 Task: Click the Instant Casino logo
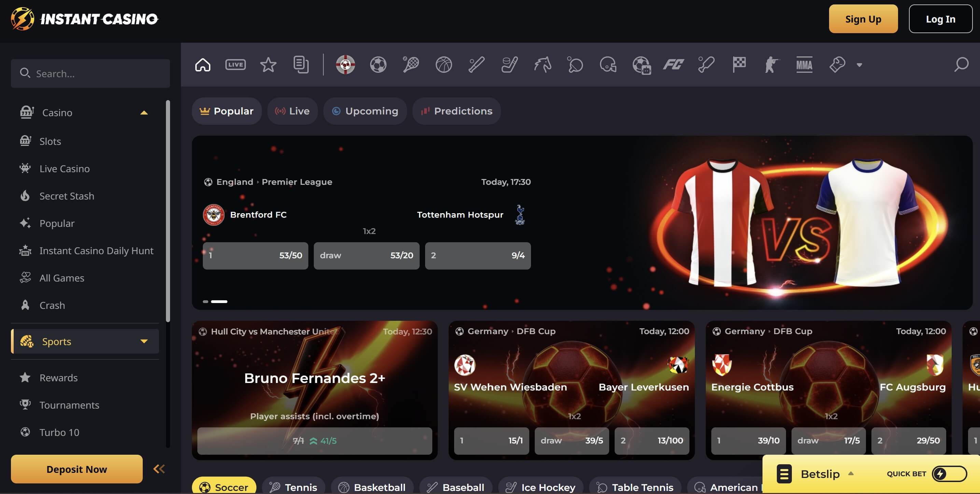point(84,19)
